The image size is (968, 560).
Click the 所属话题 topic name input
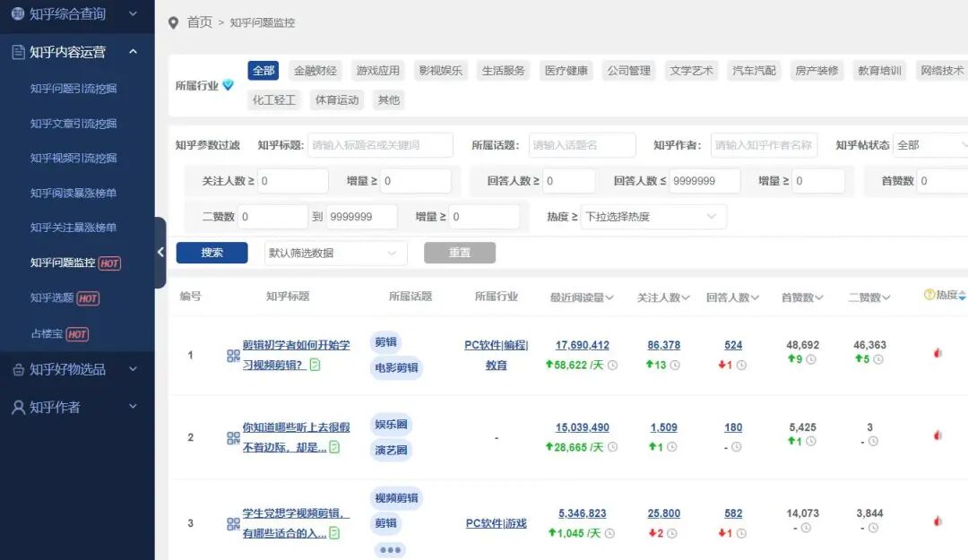(583, 145)
